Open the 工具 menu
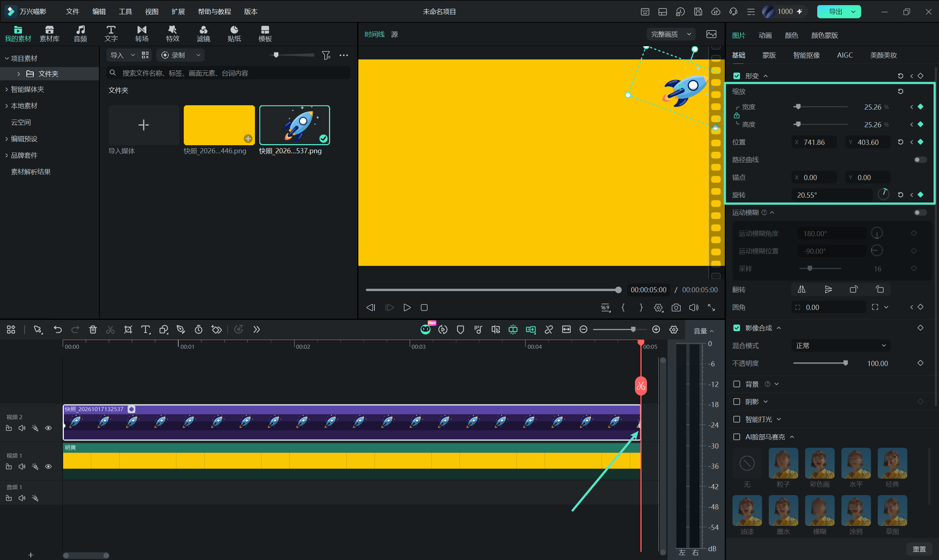The image size is (939, 560). pos(125,12)
